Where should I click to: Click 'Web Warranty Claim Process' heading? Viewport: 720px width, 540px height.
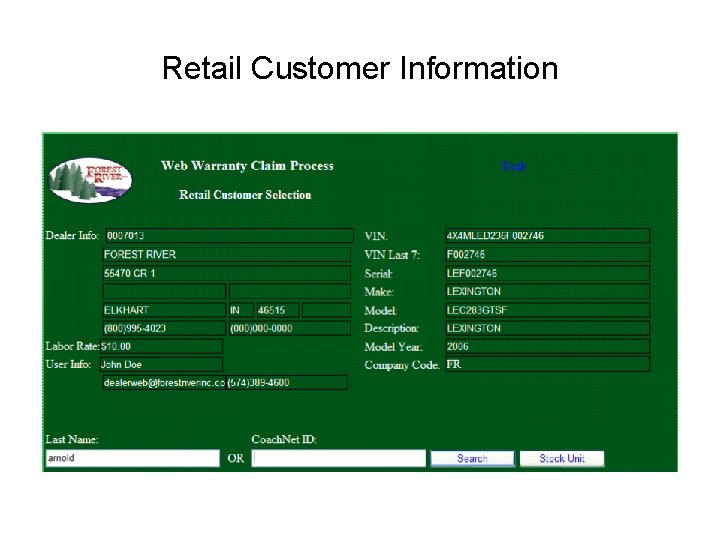tap(247, 166)
